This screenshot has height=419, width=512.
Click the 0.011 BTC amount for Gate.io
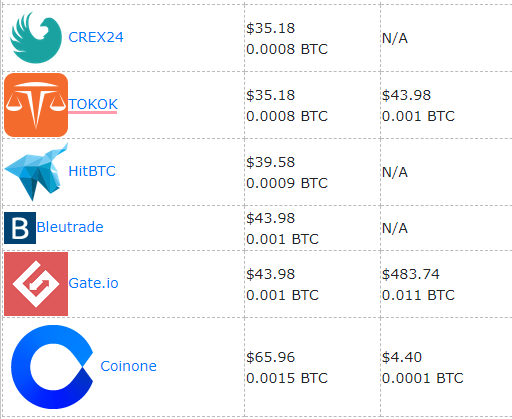[418, 295]
